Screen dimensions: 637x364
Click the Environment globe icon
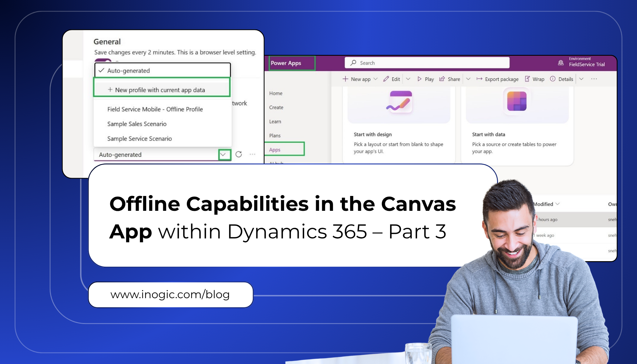click(x=561, y=63)
